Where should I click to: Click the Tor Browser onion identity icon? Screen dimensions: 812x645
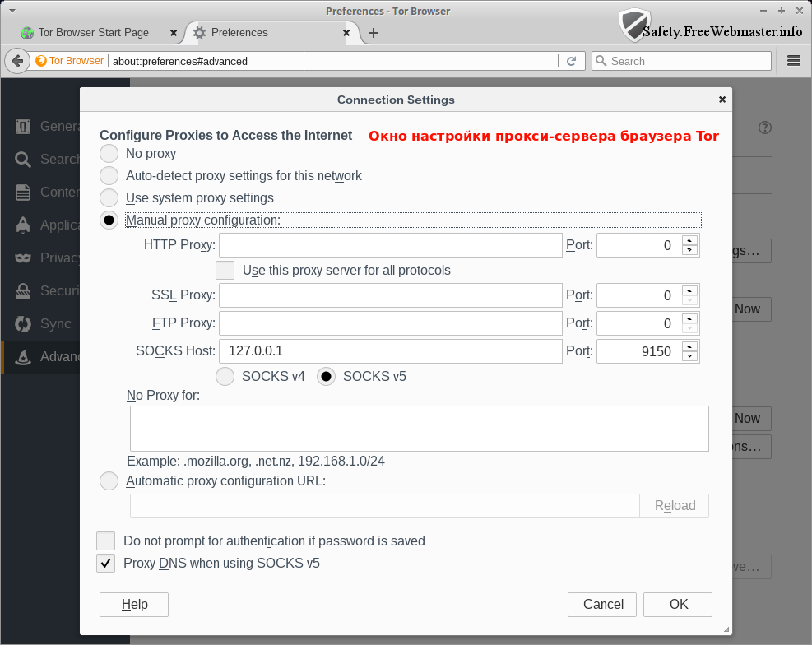(41, 61)
